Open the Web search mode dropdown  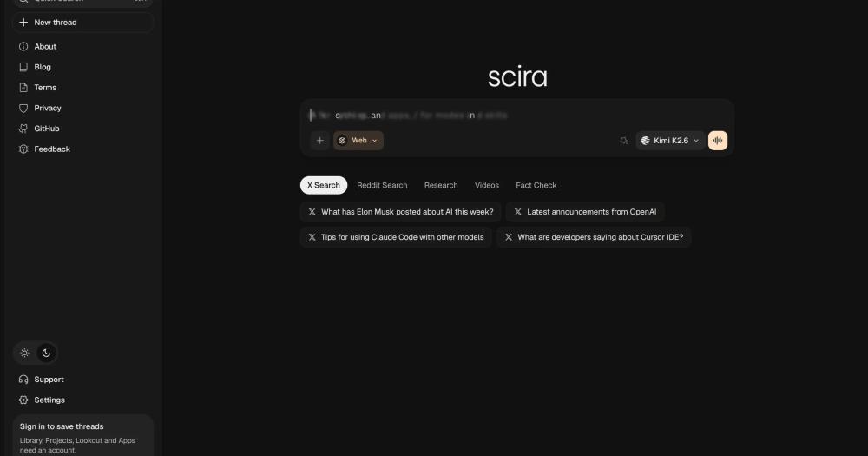point(358,141)
